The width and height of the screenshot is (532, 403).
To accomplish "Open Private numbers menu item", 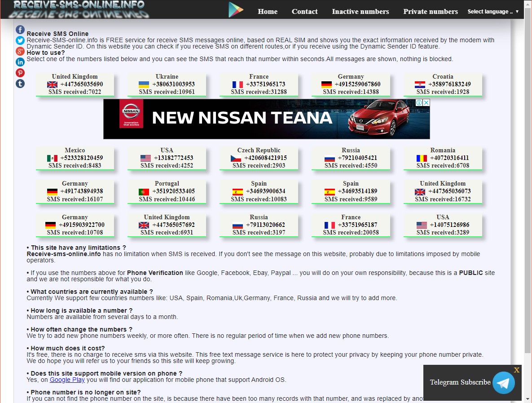I will pos(431,12).
